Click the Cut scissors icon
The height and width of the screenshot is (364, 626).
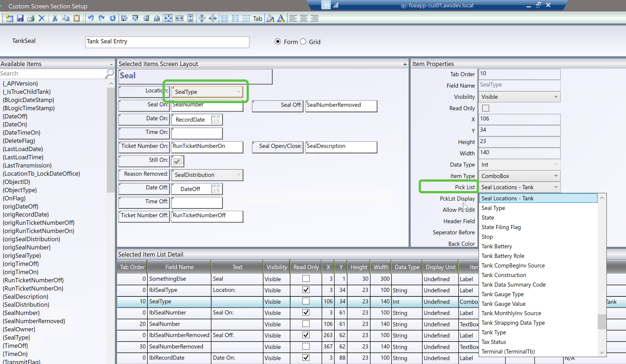pyautogui.click(x=55, y=18)
